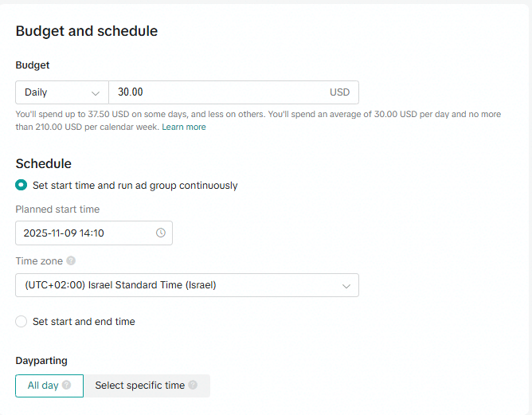Open the Daily budget type dropdown
This screenshot has height=415, width=532.
coord(61,92)
